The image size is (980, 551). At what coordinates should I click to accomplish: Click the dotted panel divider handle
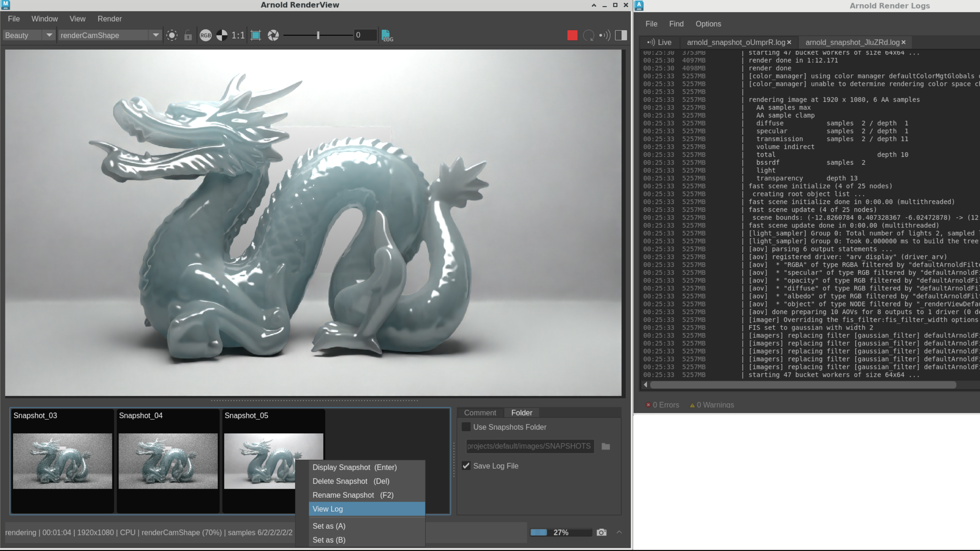tap(314, 400)
